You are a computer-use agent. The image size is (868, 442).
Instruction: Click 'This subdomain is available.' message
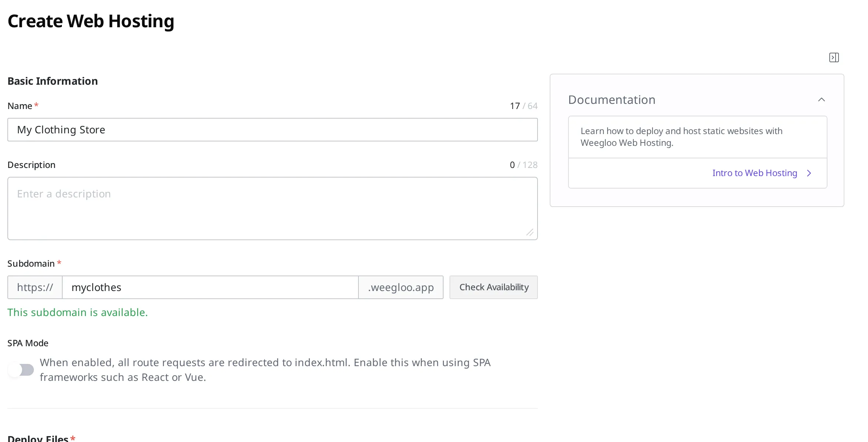point(78,312)
